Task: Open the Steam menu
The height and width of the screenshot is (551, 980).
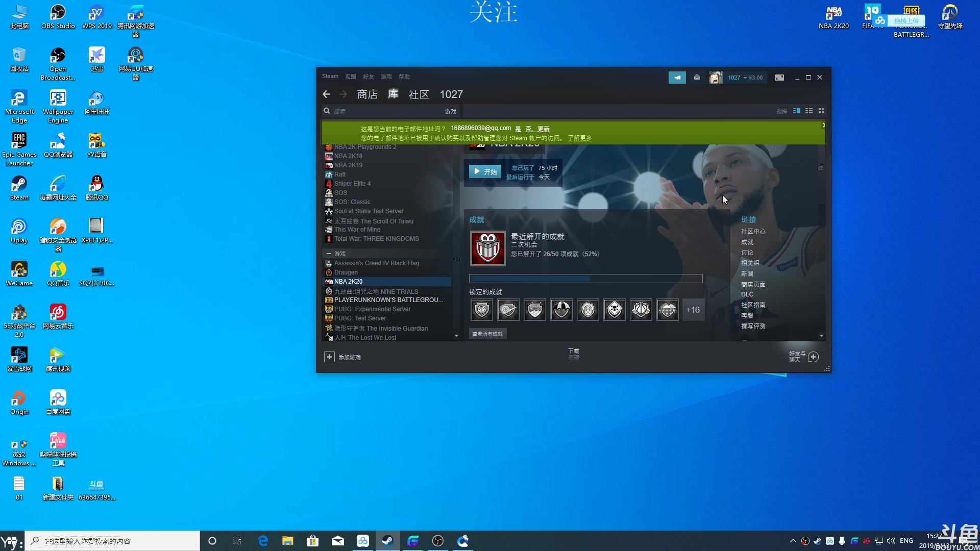Action: pos(330,77)
